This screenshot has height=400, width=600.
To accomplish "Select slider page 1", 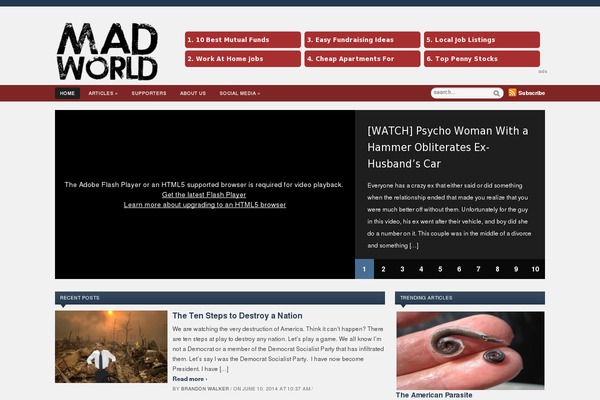I will [x=364, y=269].
